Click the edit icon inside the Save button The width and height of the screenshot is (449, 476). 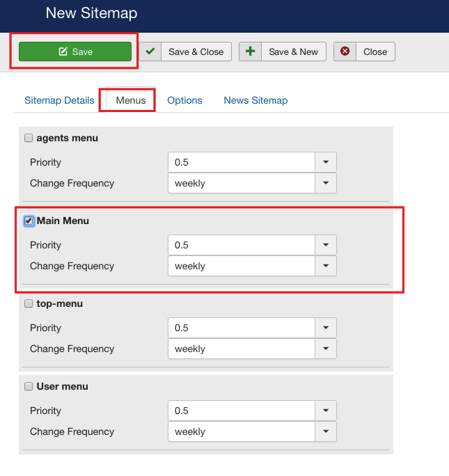pos(63,51)
